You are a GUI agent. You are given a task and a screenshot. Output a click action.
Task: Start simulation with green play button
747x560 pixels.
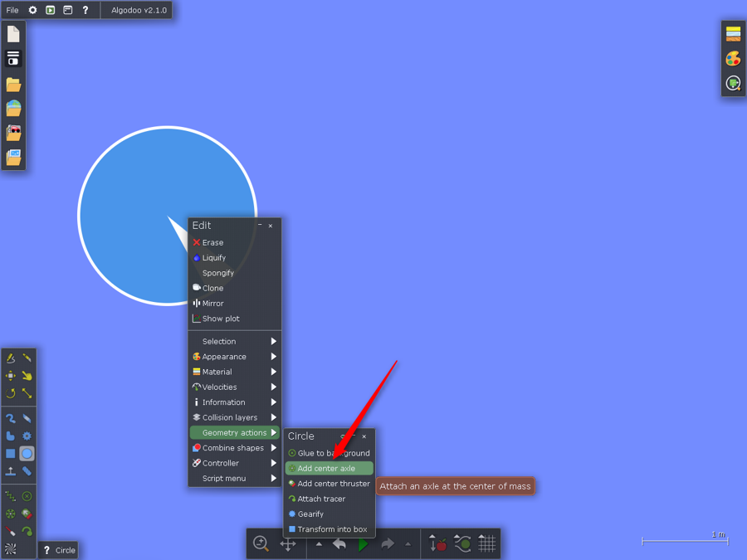point(363,544)
